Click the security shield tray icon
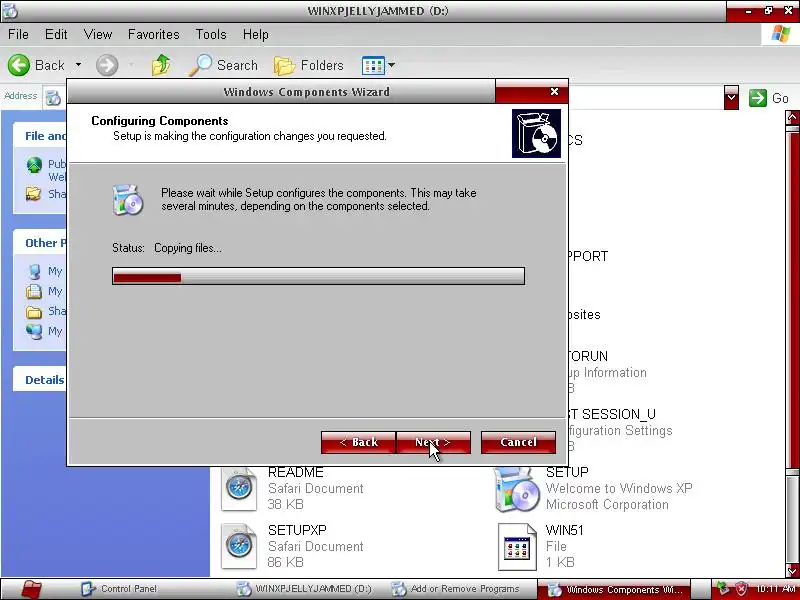This screenshot has height=600, width=800. click(741, 589)
